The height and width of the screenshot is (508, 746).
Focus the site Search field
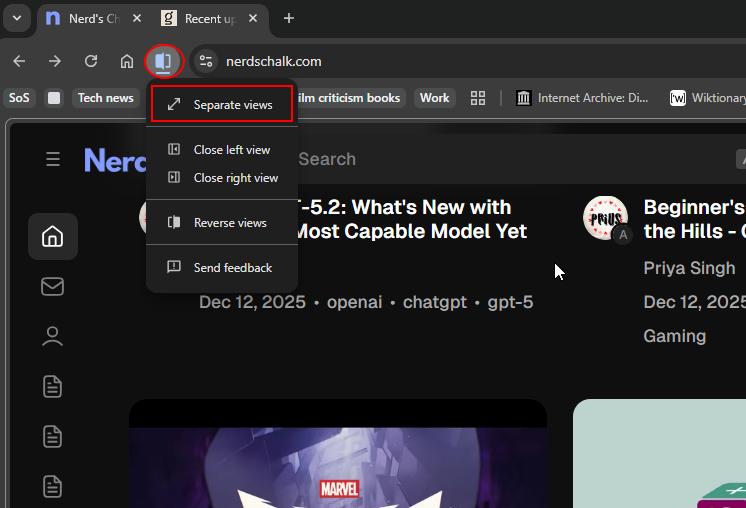click(514, 159)
